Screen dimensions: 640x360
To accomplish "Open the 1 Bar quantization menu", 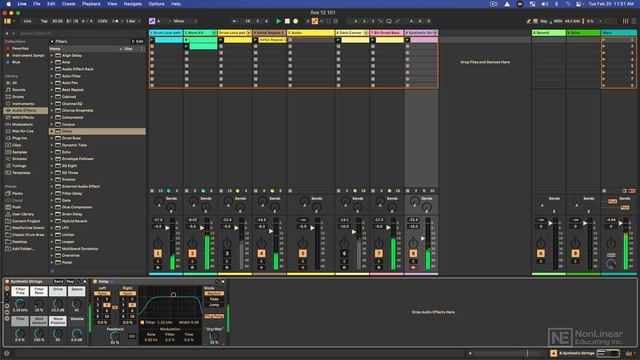I will tap(133, 21).
